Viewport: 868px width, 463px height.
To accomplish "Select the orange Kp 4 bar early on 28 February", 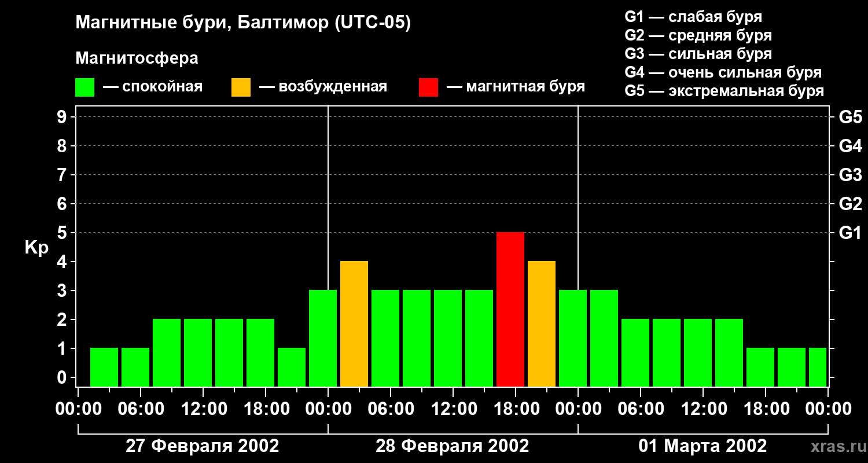I will (x=354, y=324).
